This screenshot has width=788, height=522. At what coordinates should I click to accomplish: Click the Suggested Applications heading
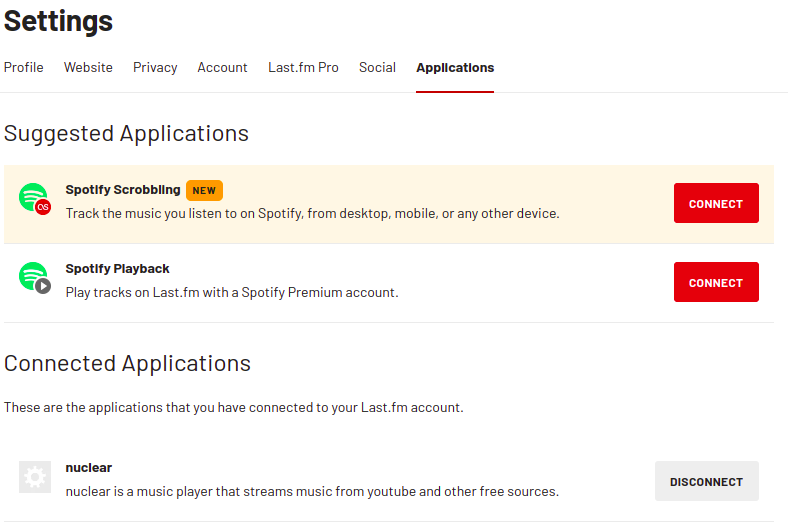click(x=126, y=134)
